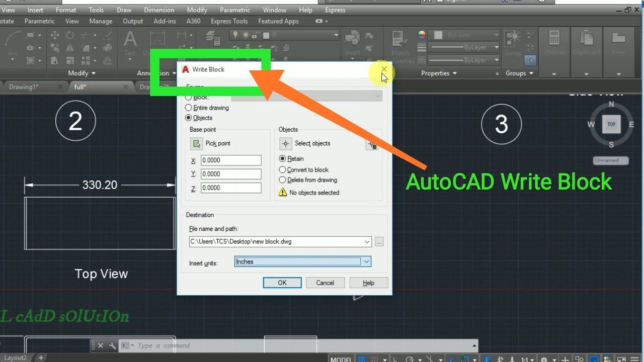
Task: Select the Mirror tool in Modify panel
Action: [70, 48]
